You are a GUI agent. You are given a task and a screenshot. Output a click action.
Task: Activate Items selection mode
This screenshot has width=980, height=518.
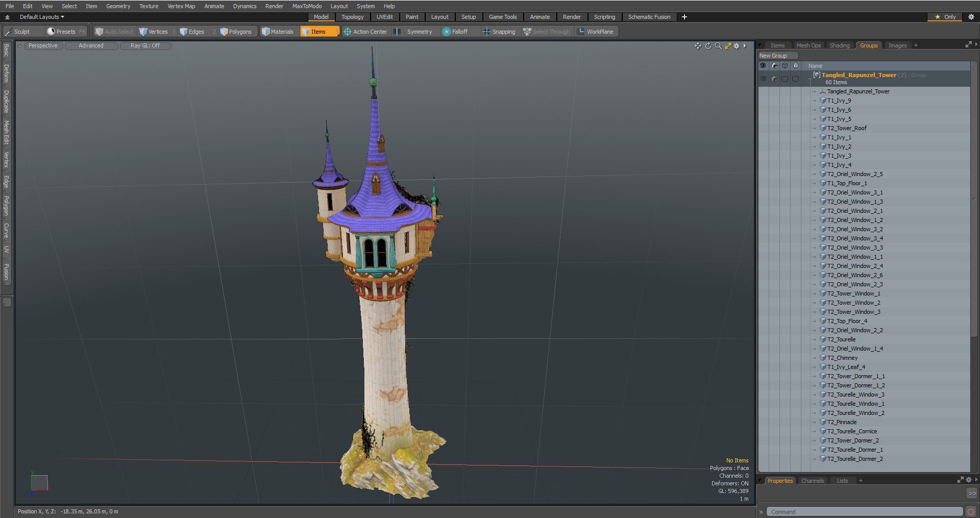pos(319,32)
